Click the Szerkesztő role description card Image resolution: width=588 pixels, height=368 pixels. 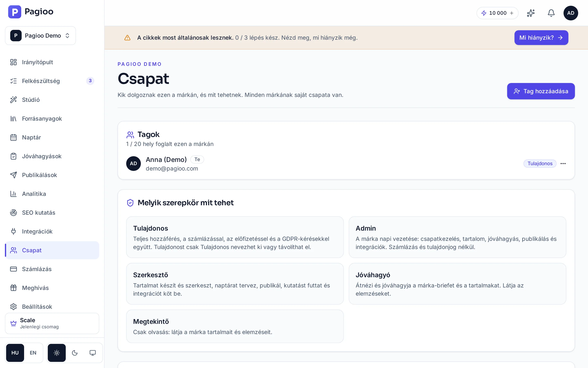235,284
